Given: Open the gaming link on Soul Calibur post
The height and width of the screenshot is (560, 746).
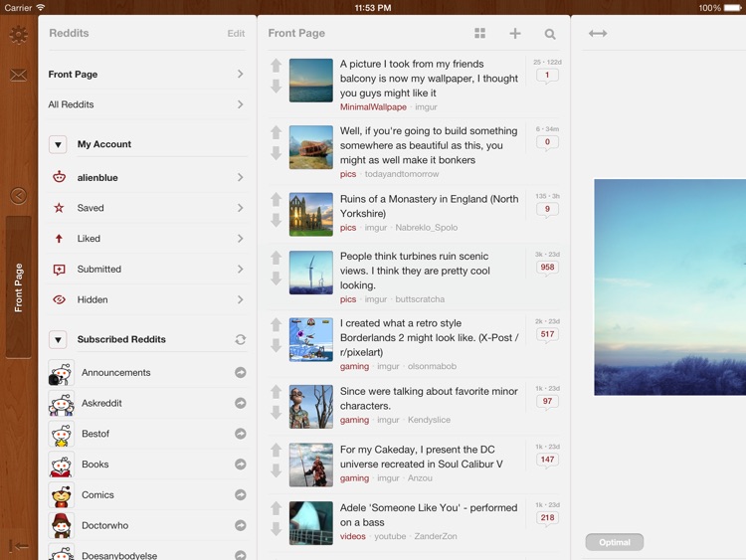Looking at the screenshot, I should 354,478.
